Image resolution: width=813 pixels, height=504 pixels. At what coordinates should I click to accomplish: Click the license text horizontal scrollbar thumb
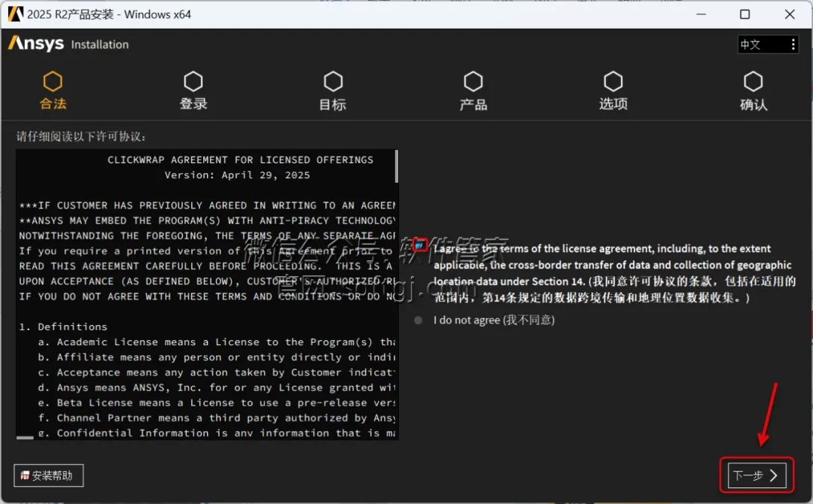click(25, 438)
